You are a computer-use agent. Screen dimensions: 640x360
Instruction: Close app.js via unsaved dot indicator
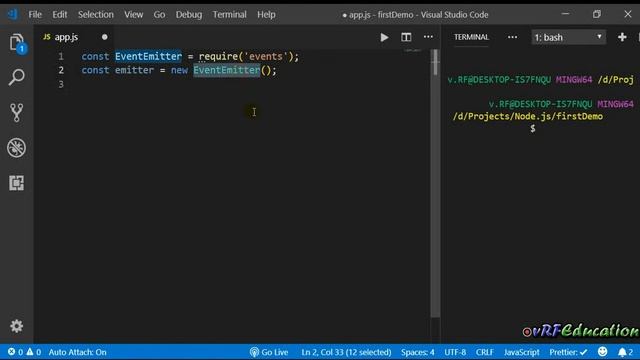(x=104, y=37)
